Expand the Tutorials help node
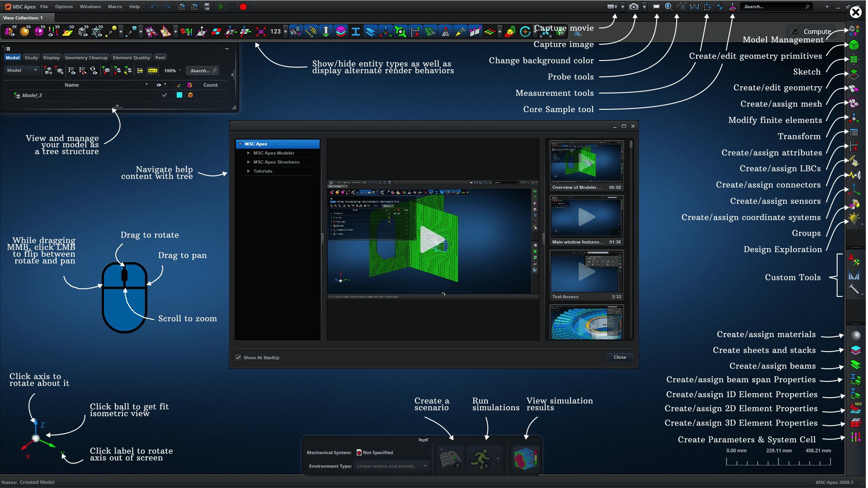Image resolution: width=868 pixels, height=488 pixels. tap(249, 171)
